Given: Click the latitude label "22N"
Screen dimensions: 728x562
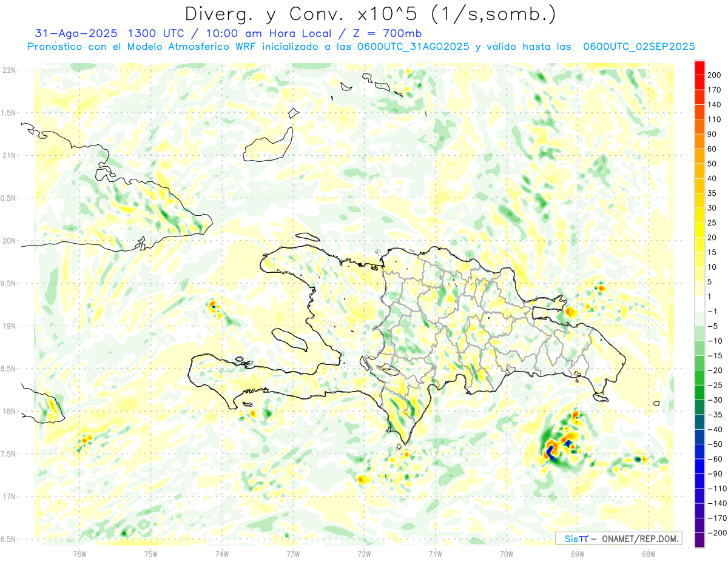Looking at the screenshot, I should click(x=10, y=70).
